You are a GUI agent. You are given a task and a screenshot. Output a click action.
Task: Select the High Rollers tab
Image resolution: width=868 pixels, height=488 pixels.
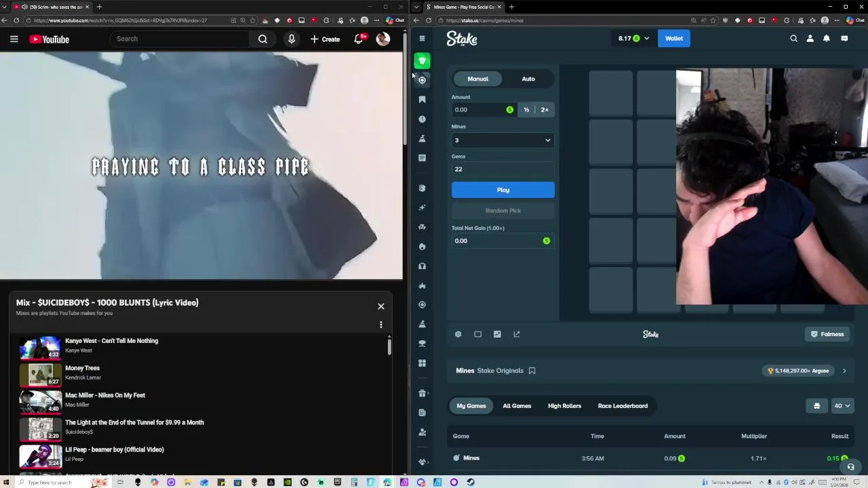coord(564,406)
